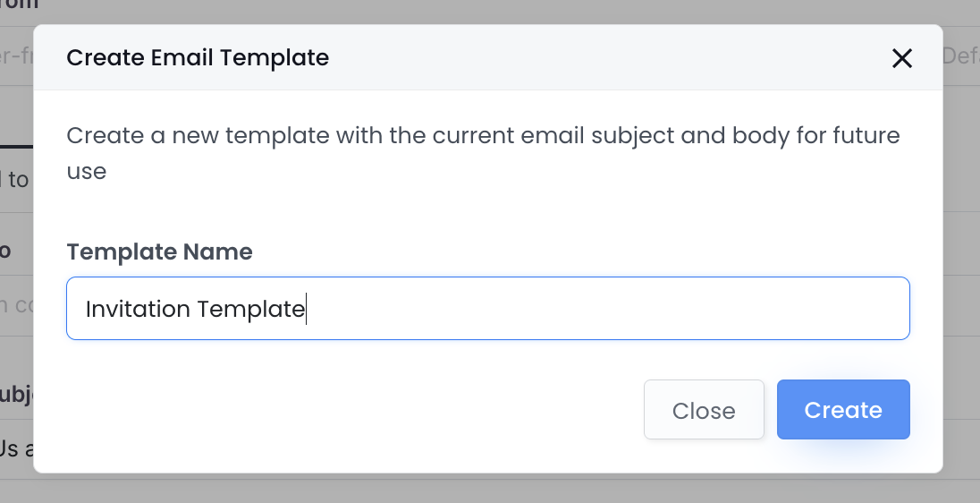This screenshot has height=503, width=980.
Task: Click the word Template inside the text box
Action: click(x=250, y=310)
